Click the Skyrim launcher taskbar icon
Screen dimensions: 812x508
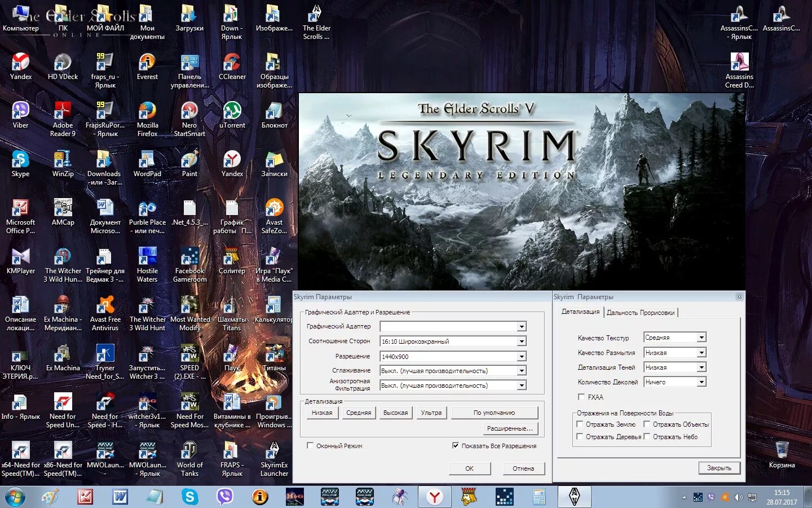[575, 497]
